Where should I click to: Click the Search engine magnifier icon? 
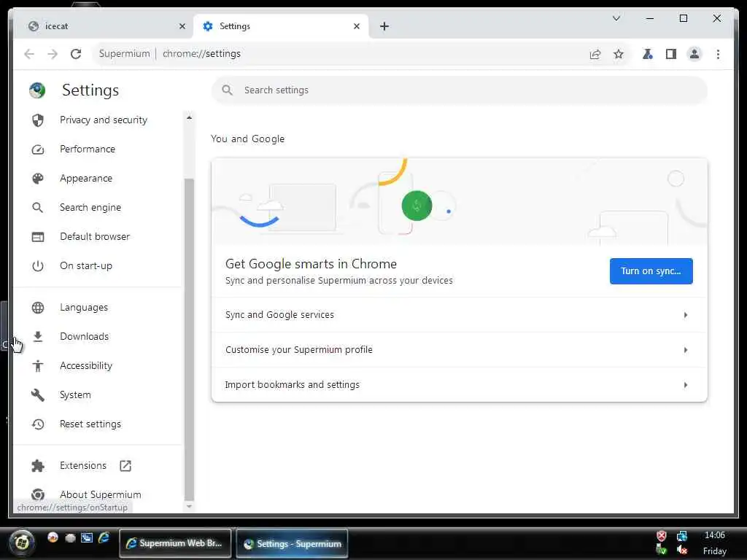38,208
